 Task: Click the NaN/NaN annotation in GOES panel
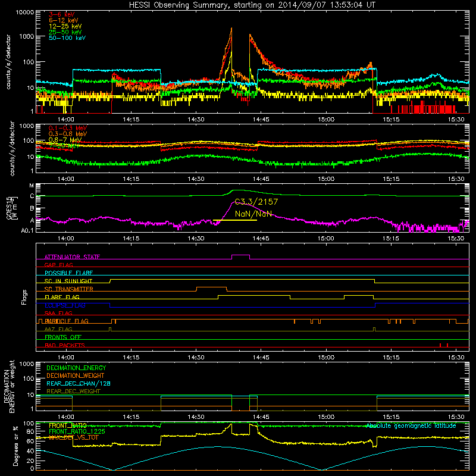tap(253, 214)
